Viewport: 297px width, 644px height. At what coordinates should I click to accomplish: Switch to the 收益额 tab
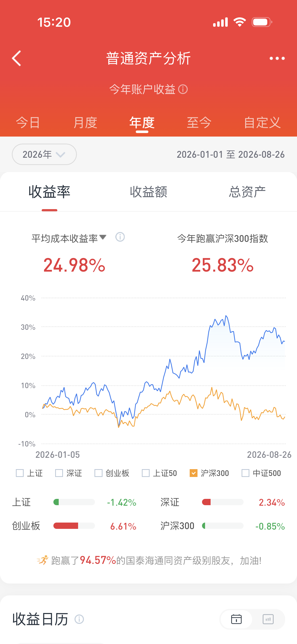pos(148,192)
